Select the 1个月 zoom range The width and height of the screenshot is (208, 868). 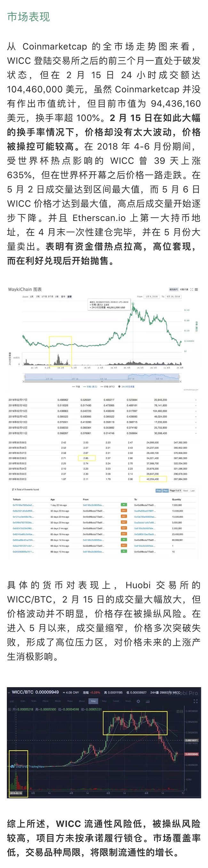pos(44,296)
